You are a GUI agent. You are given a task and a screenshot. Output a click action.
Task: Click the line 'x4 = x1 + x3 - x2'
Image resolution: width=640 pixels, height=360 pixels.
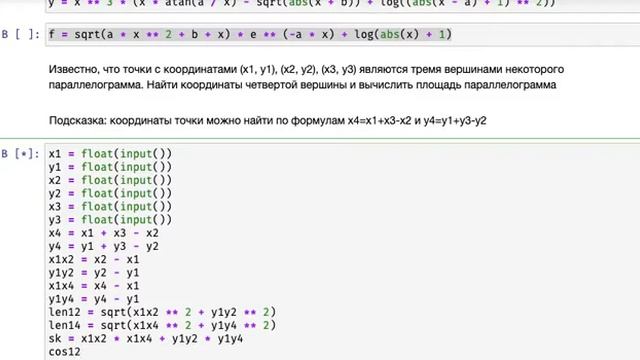pos(104,233)
